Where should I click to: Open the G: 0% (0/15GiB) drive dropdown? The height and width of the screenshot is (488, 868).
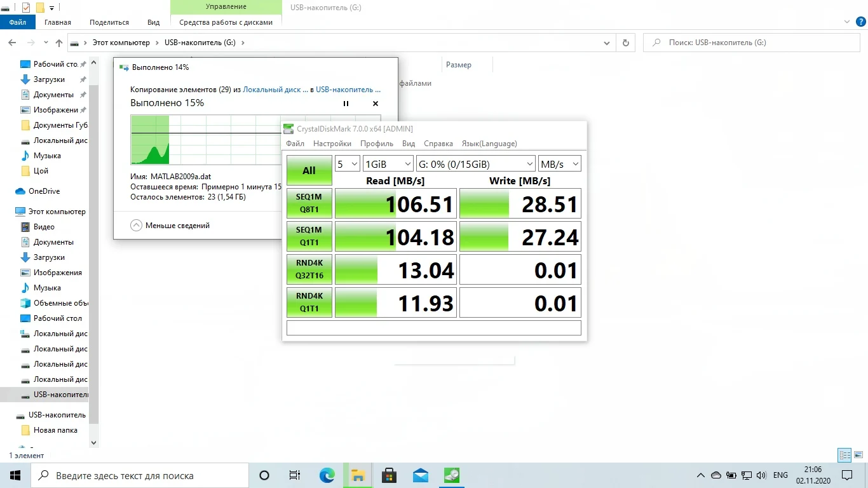pyautogui.click(x=476, y=164)
